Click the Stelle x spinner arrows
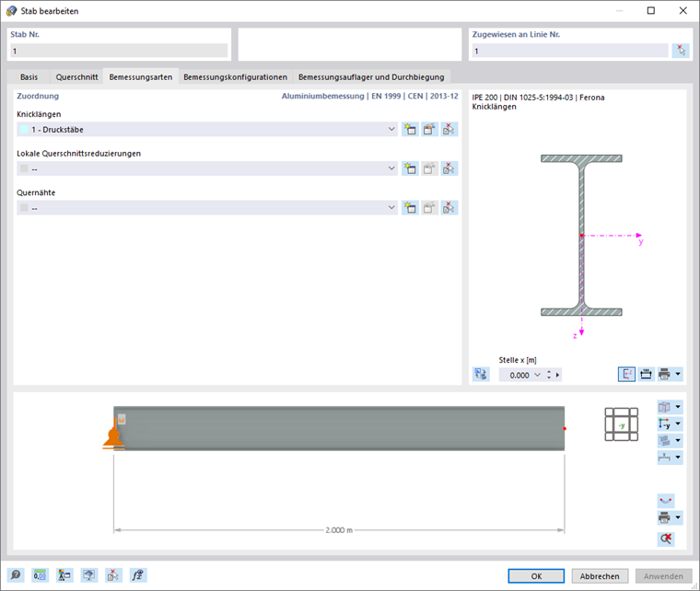 coord(549,375)
